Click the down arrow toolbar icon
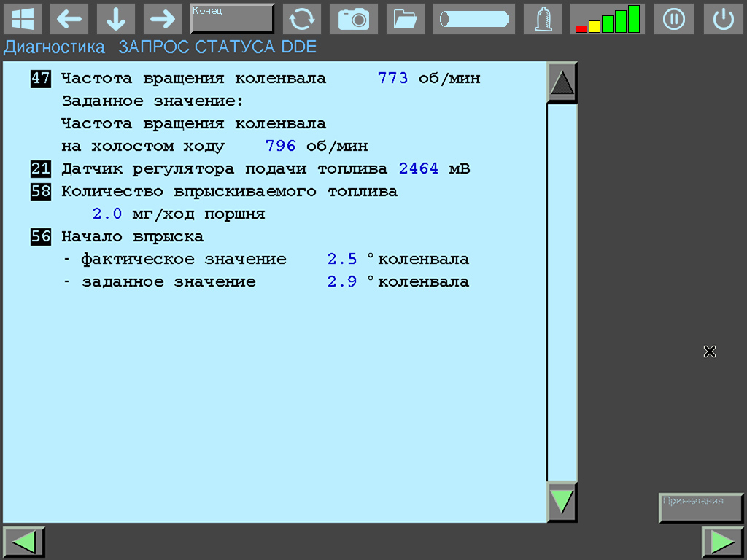 [116, 19]
